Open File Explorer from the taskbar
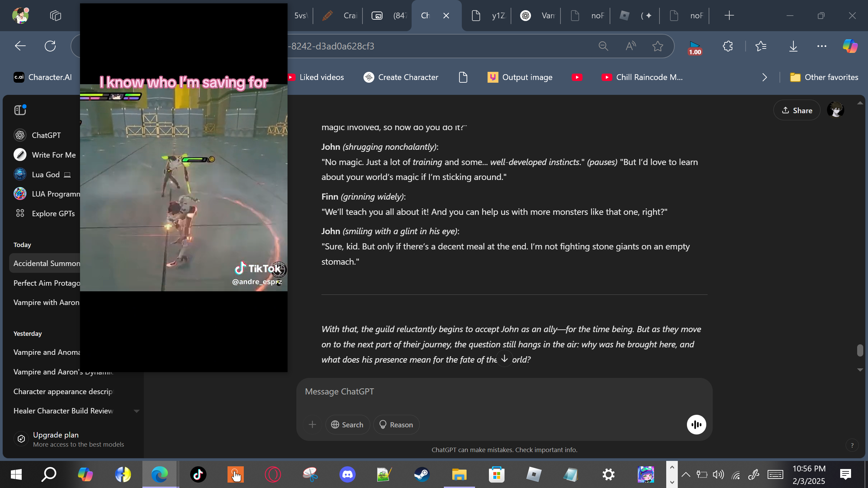The width and height of the screenshot is (868, 488). [459, 474]
